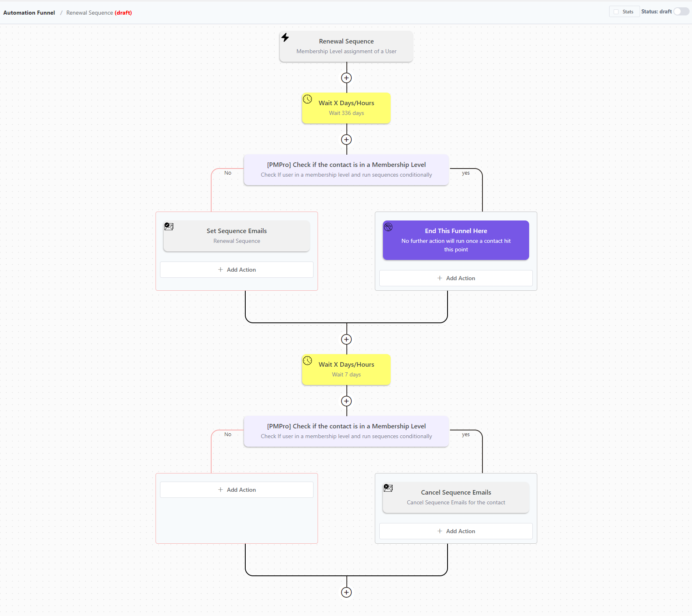Click the plus icon below the second membership check
This screenshot has height=616, width=692.
[346, 401]
